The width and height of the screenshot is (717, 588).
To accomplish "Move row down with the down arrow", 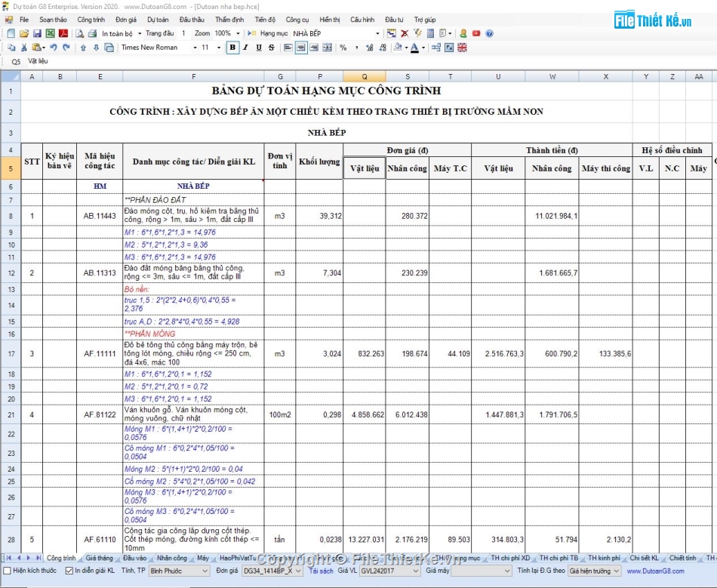I will coord(96,48).
